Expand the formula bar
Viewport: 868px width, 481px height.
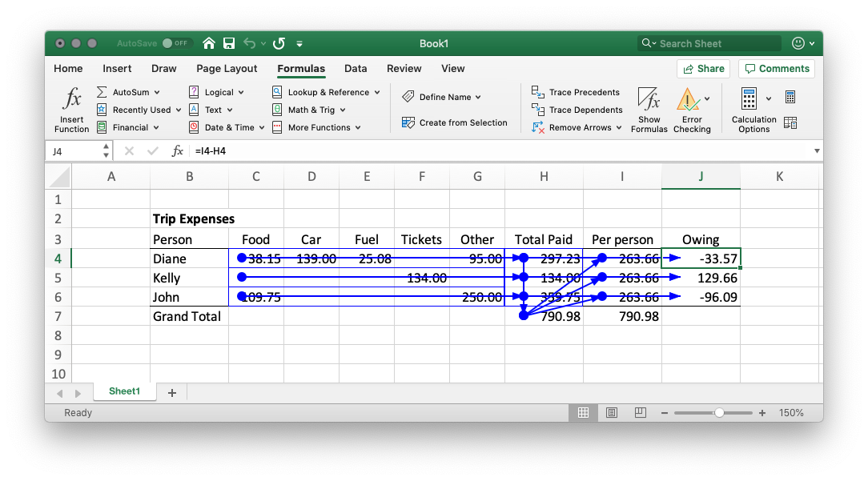coord(817,150)
